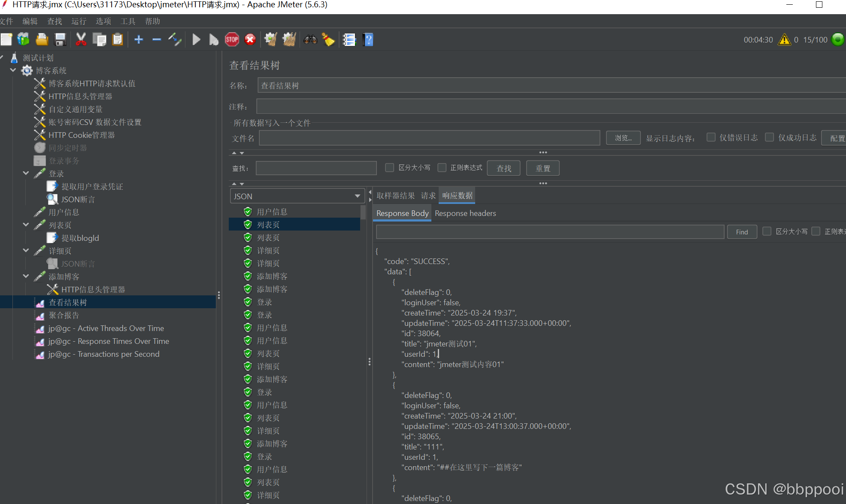This screenshot has width=846, height=504.
Task: Click the Start test run icon
Action: [196, 40]
